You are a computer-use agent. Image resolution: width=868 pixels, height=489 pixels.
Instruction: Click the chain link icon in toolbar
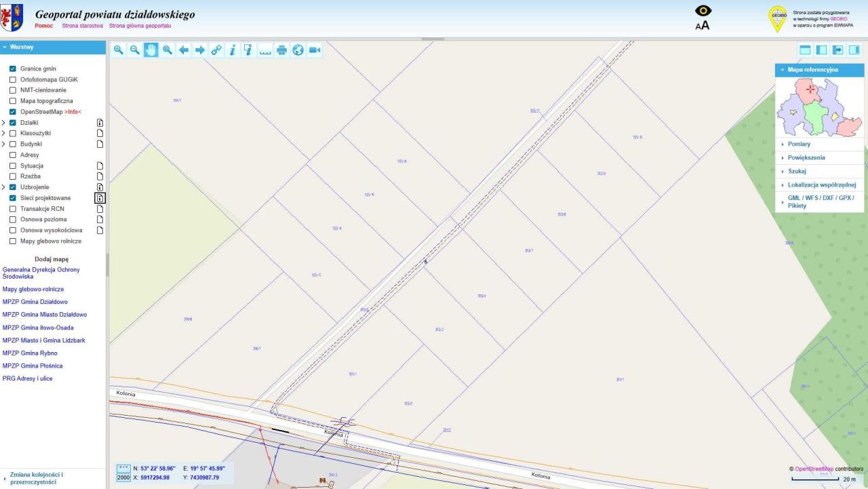(x=216, y=50)
